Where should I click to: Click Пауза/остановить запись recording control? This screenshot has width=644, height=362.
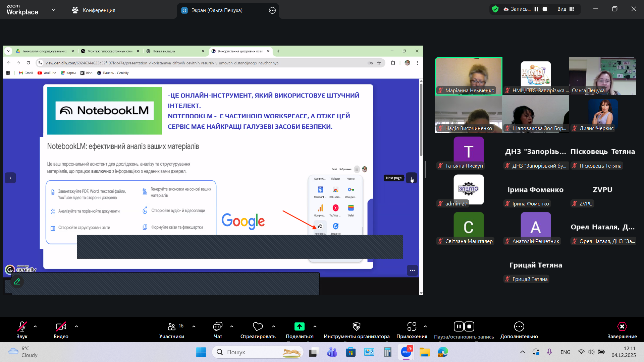pyautogui.click(x=464, y=330)
